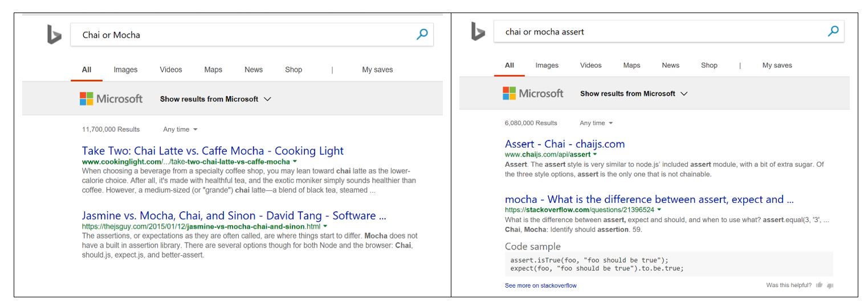This screenshot has height=307, width=868.
Task: Open 'My saves' in right search
Action: (777, 65)
